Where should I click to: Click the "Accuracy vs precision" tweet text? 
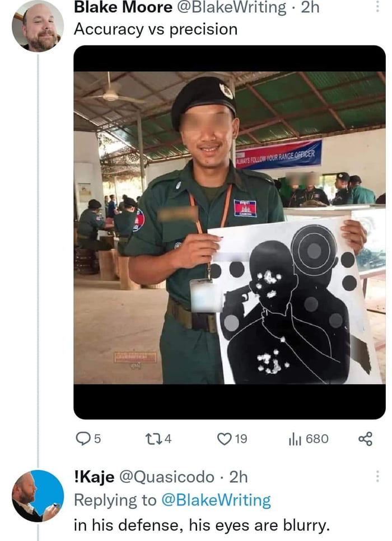pyautogui.click(x=155, y=30)
